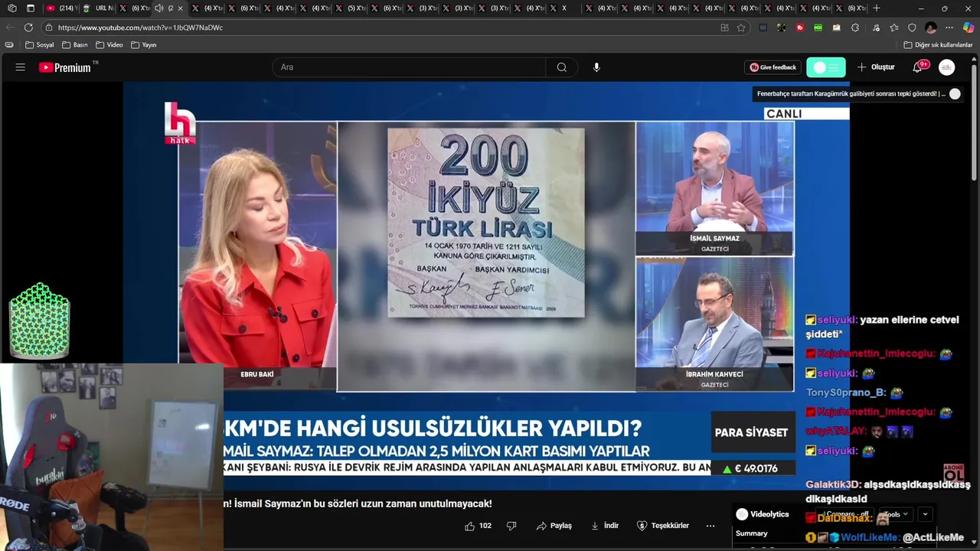980x551 pixels.
Task: Go back with the browser back arrow
Action: tap(10, 28)
